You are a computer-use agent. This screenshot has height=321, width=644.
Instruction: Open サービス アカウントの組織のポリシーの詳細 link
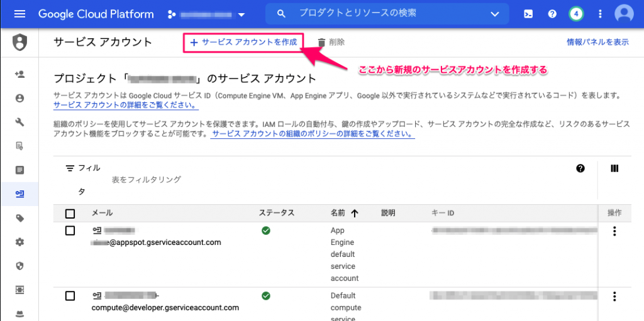[x=312, y=134]
